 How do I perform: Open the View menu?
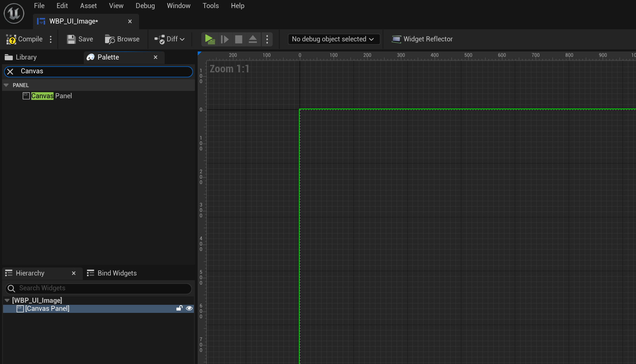point(116,6)
